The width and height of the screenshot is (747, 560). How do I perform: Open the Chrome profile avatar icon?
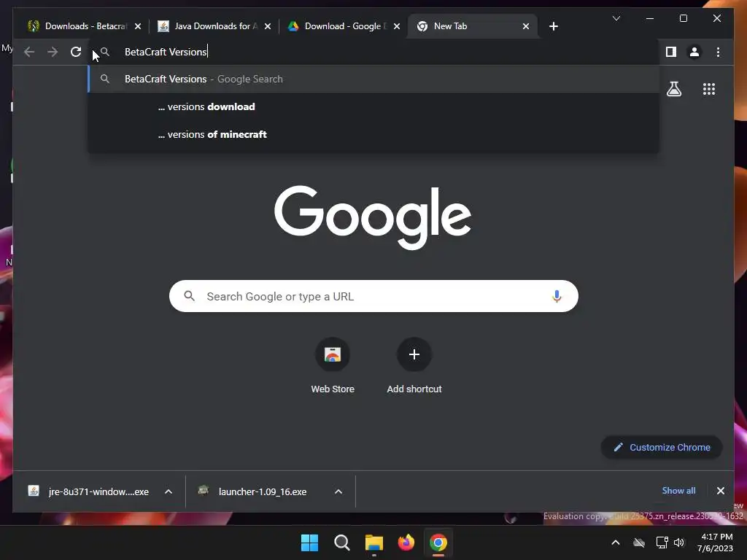(694, 52)
